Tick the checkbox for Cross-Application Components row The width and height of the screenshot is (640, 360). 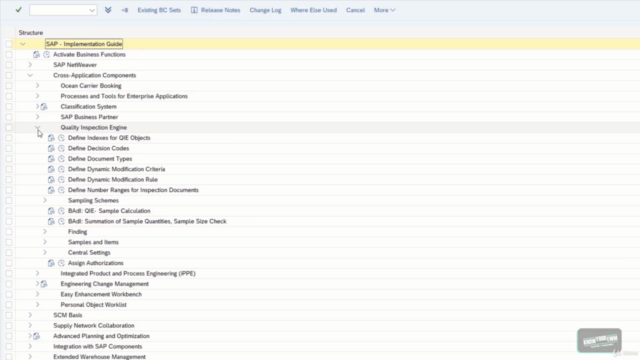(x=9, y=75)
